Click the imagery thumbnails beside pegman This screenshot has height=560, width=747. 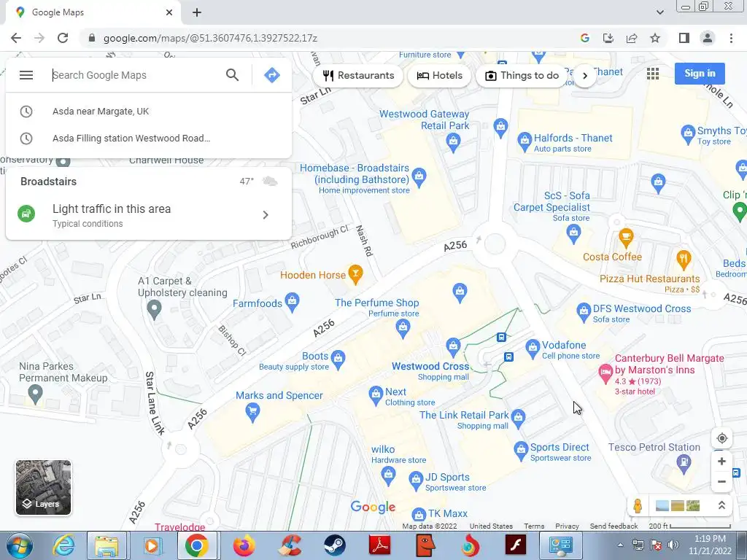click(678, 506)
